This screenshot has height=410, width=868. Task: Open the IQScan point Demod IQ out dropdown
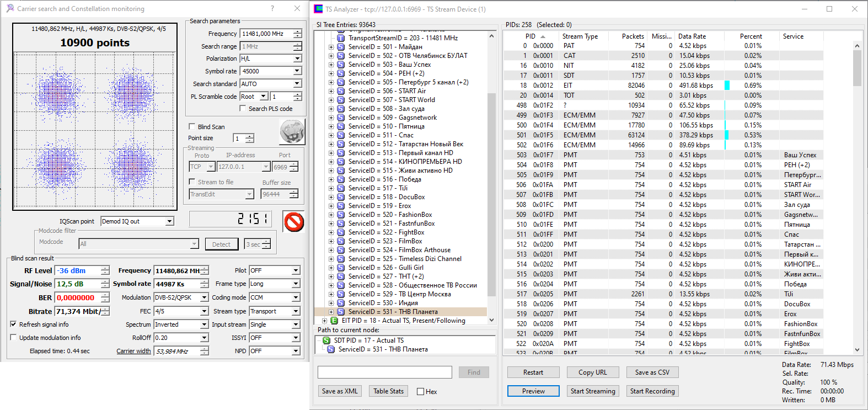(170, 221)
